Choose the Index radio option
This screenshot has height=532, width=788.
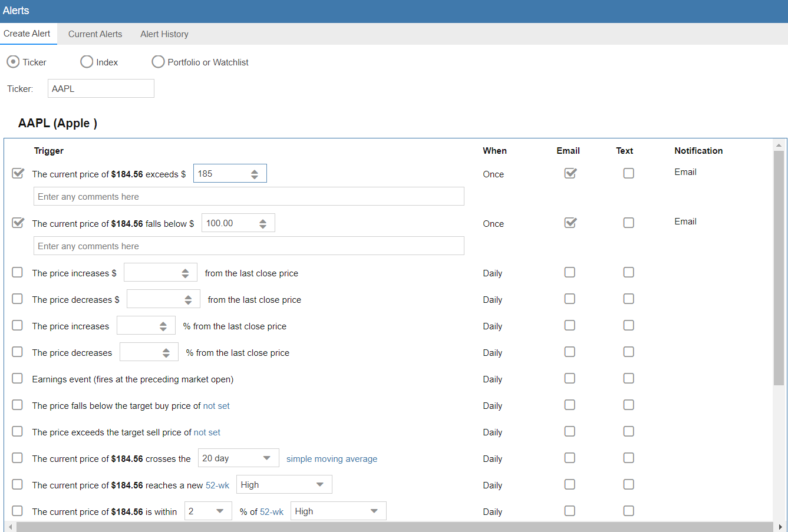(87, 62)
